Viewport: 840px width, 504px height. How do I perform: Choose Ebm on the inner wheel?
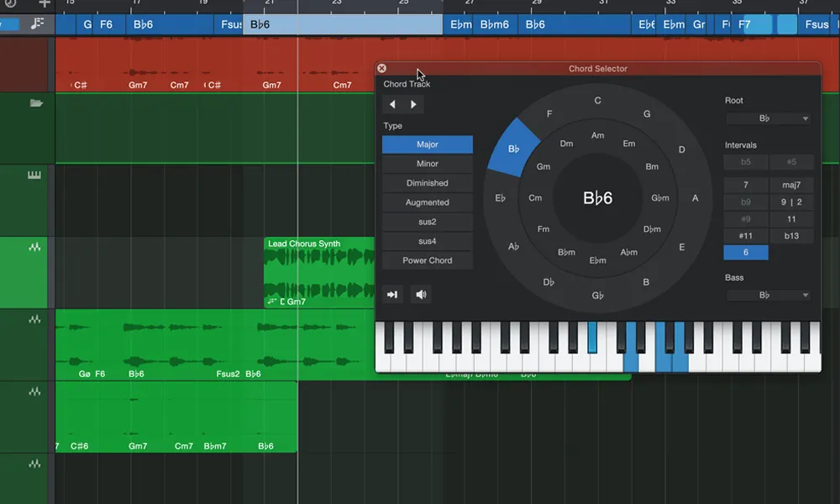point(597,260)
